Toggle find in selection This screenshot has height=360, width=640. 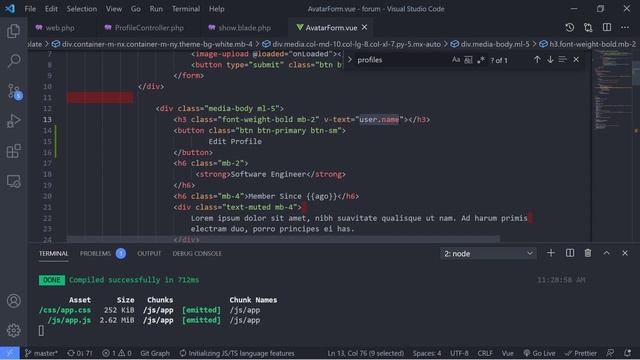pos(562,60)
